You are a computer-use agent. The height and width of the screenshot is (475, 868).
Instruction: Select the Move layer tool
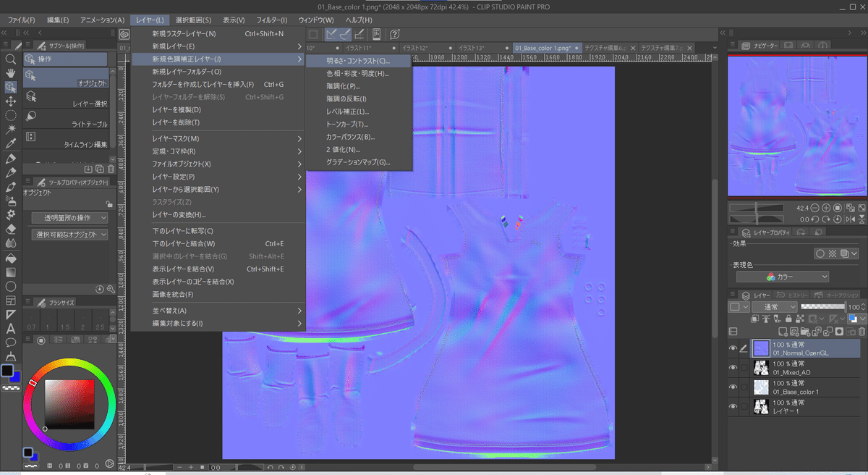[11, 101]
